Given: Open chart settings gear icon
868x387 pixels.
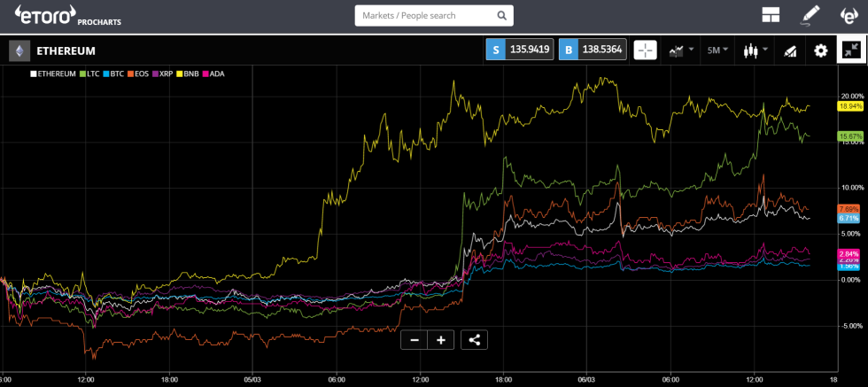Looking at the screenshot, I should click(x=820, y=50).
